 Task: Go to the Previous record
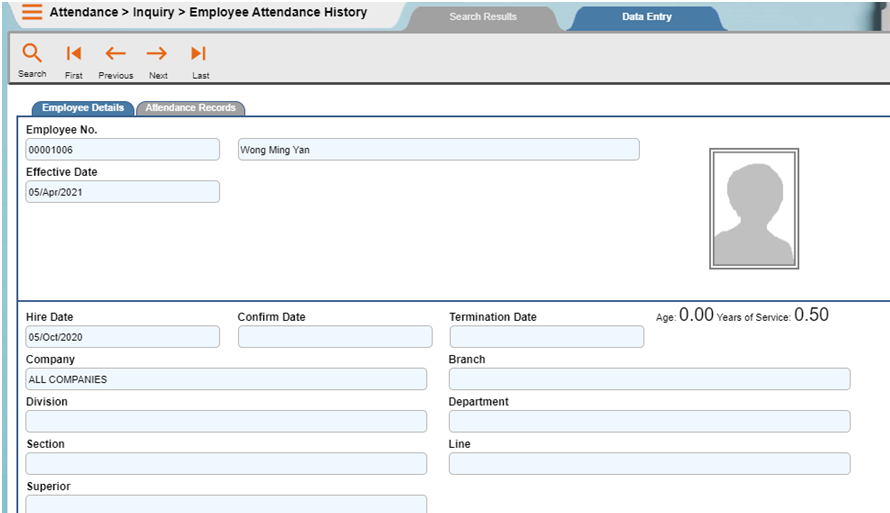point(116,54)
